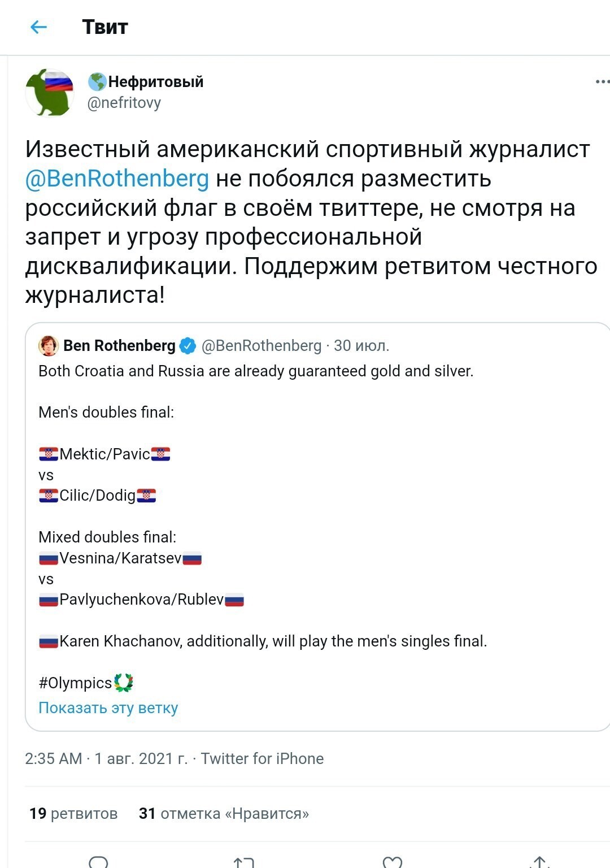Click the reply speech bubble icon

pos(98,862)
